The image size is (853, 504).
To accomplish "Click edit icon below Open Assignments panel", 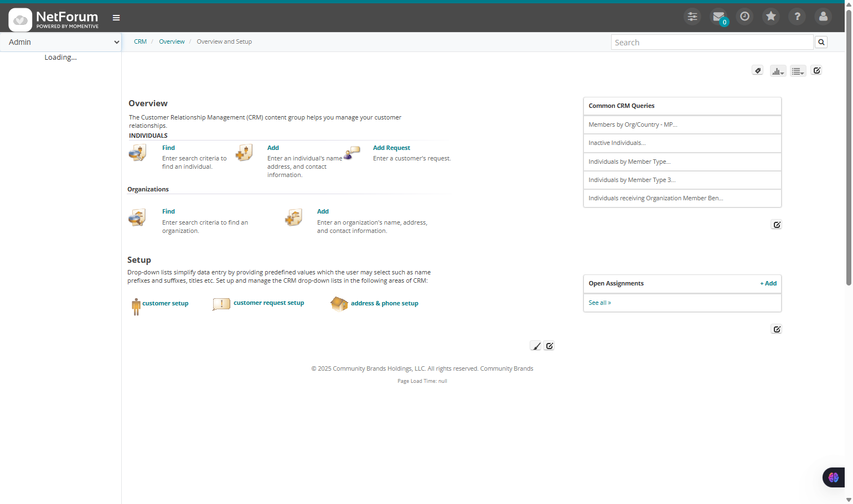I will coord(777,329).
